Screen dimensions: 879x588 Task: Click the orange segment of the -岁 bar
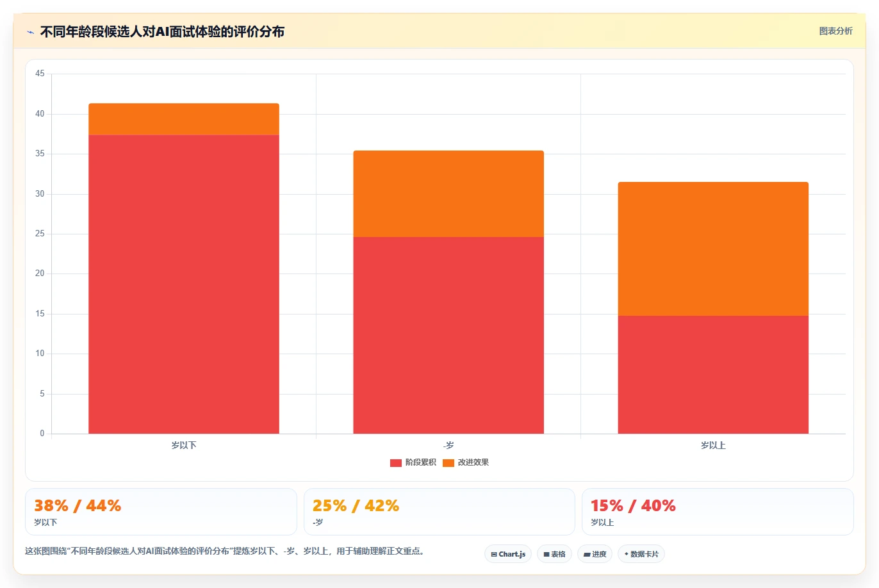coord(448,194)
